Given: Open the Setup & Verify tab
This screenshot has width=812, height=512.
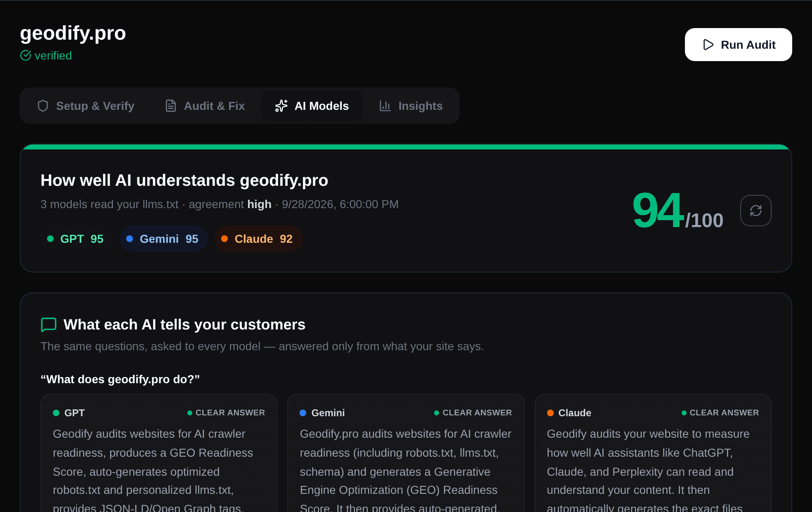Looking at the screenshot, I should (x=86, y=106).
